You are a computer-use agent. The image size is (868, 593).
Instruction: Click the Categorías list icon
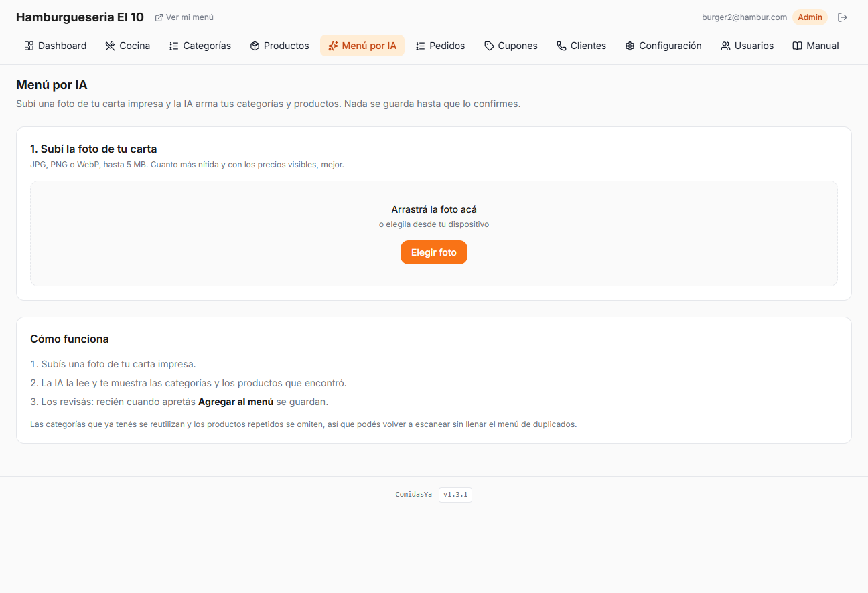click(173, 46)
